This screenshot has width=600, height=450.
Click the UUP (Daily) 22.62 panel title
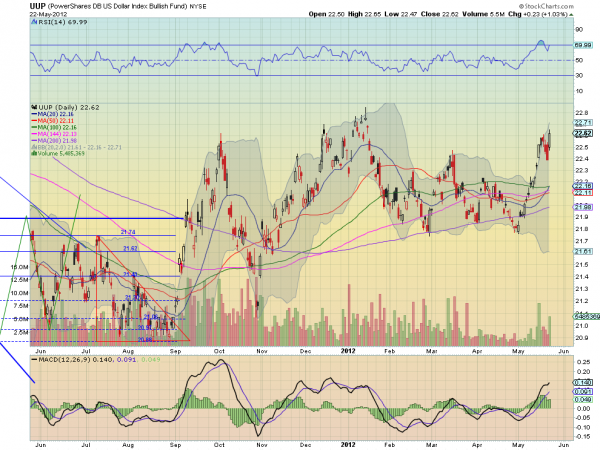[x=69, y=108]
